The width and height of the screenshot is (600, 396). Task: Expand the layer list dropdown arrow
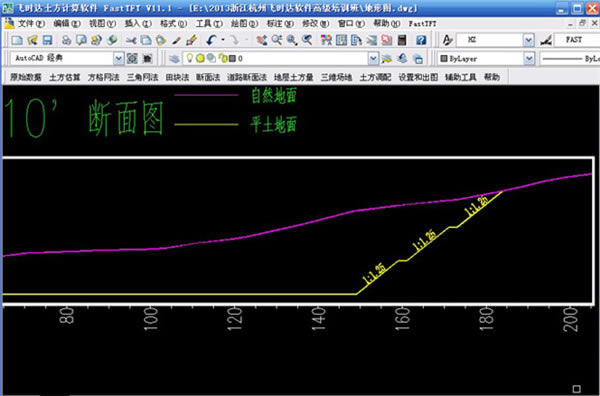pyautogui.click(x=373, y=58)
